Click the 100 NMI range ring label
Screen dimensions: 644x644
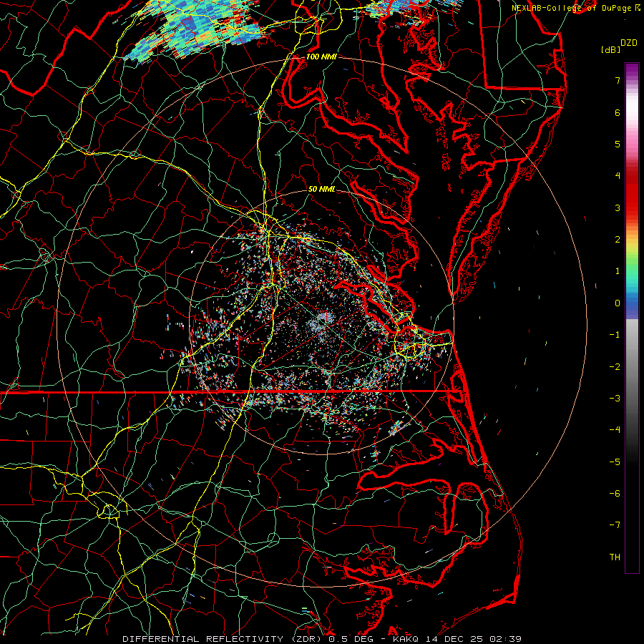point(321,57)
